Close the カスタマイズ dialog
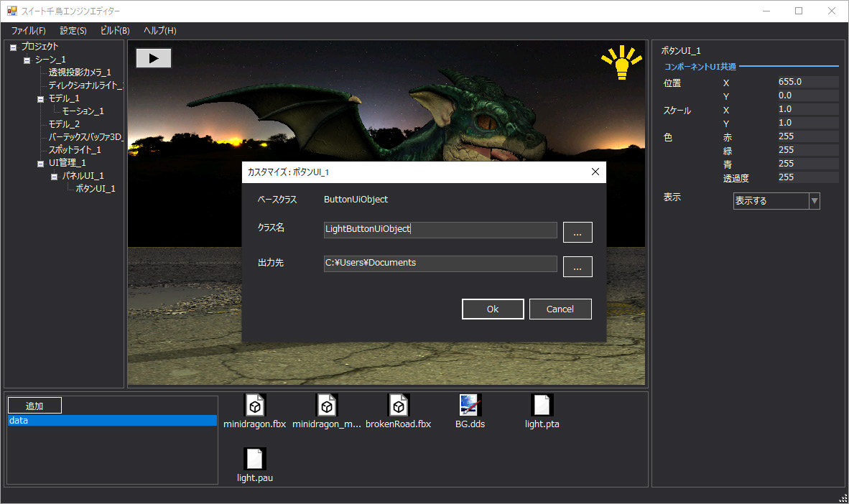 point(595,172)
